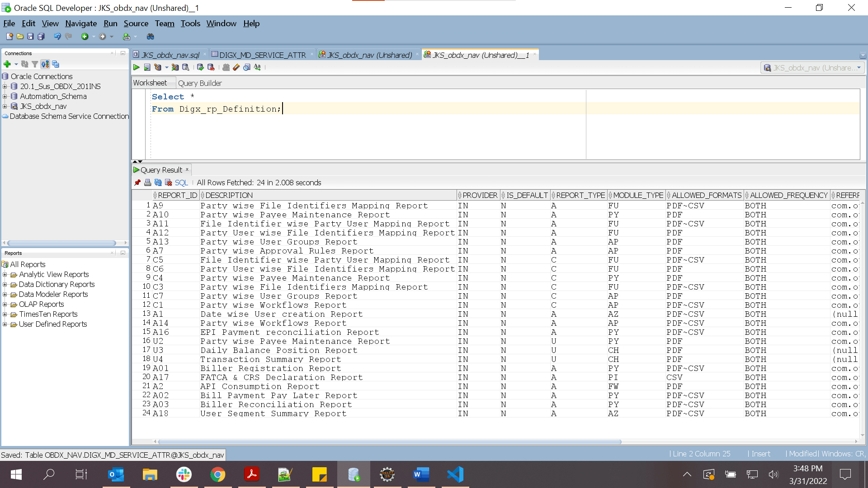The width and height of the screenshot is (868, 488).
Task: Switch to the Query Builder tab
Action: (200, 83)
